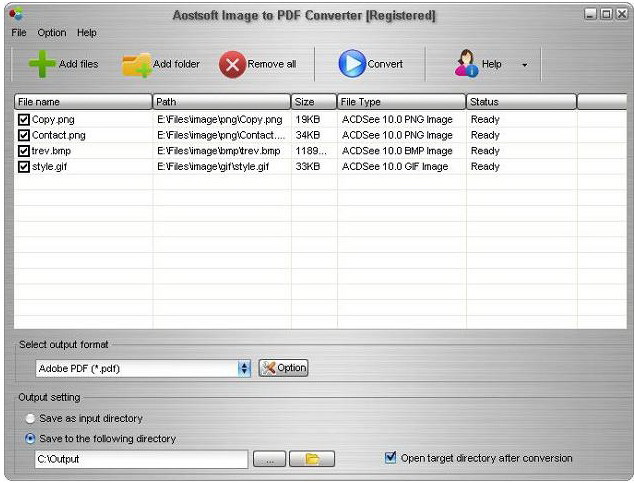Maximize the converter window
The image size is (634, 483).
(x=606, y=14)
